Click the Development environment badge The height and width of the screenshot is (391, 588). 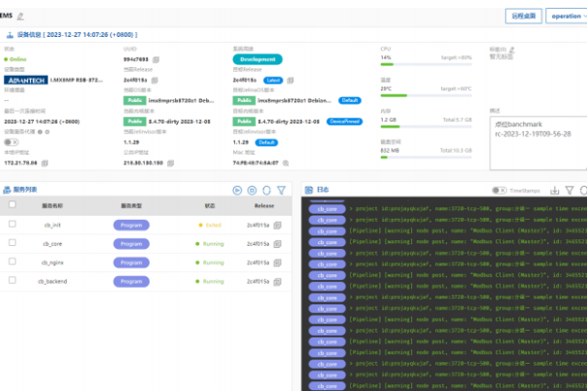(x=257, y=58)
